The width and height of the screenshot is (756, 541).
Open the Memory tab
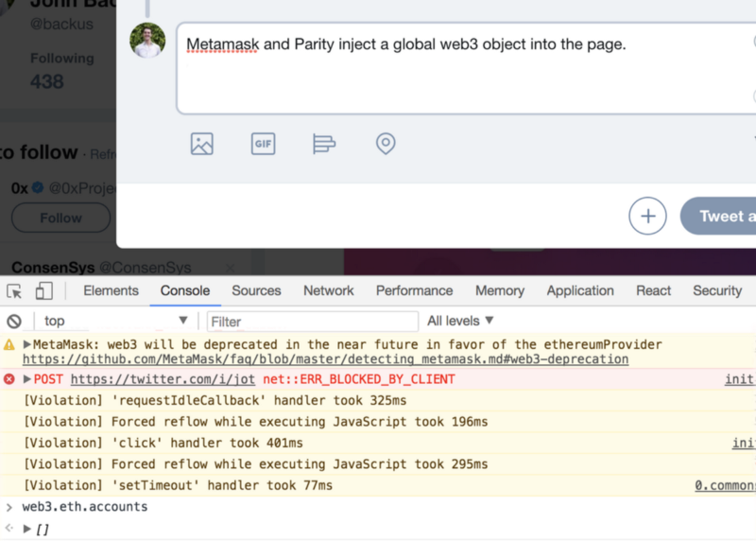click(500, 291)
